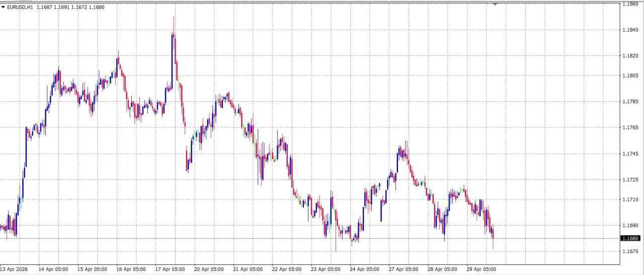644x275 pixels.
Task: Click the 22 Apr 05:00 time label
Action: 287,269
